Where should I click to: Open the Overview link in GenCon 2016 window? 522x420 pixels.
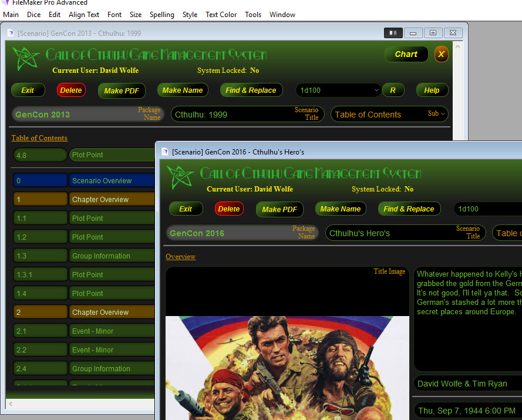pyautogui.click(x=180, y=257)
